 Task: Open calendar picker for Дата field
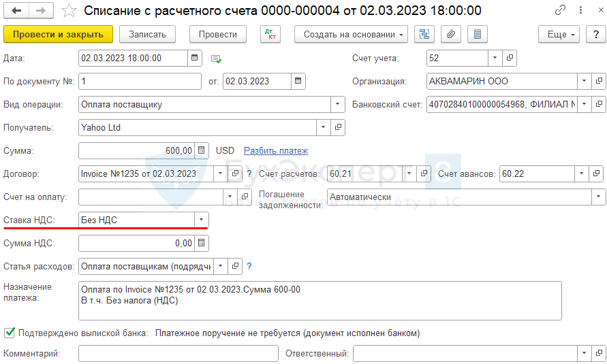pyautogui.click(x=194, y=58)
